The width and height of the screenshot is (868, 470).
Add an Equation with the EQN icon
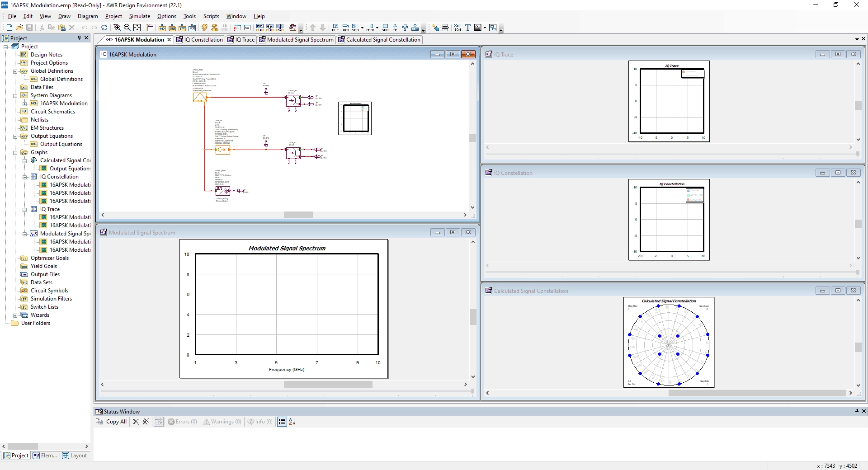tap(458, 28)
